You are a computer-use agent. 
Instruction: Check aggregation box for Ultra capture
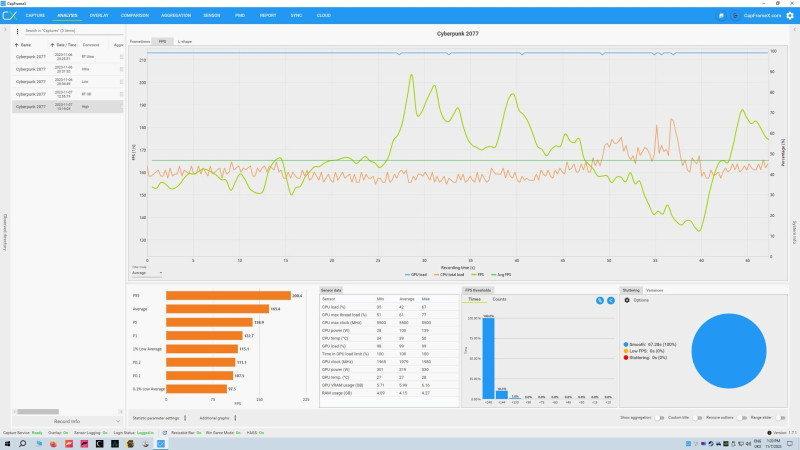[121, 69]
